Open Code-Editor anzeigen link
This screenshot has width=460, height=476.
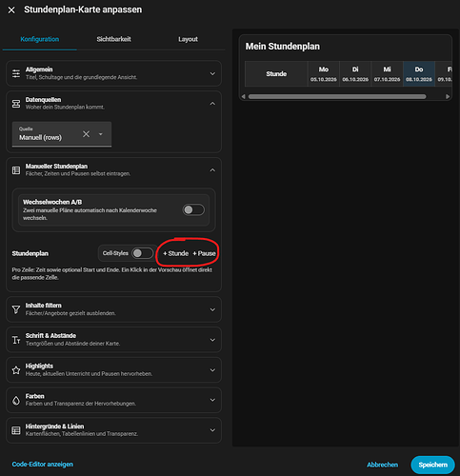[x=43, y=465]
